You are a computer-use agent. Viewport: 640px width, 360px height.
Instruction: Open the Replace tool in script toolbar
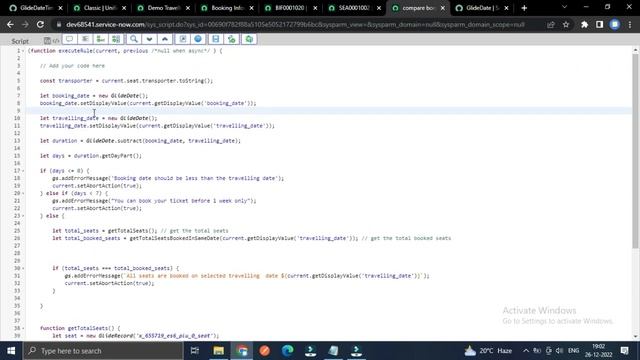tap(100, 39)
